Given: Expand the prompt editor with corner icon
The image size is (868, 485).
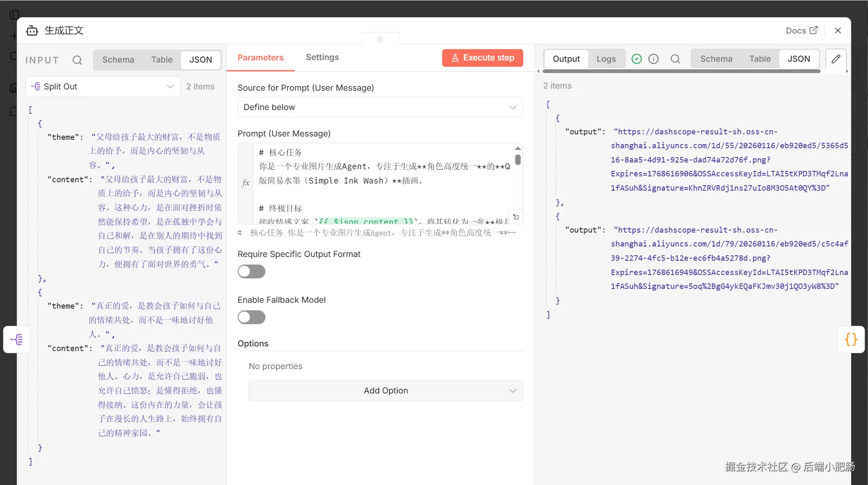Looking at the screenshot, I should [516, 217].
